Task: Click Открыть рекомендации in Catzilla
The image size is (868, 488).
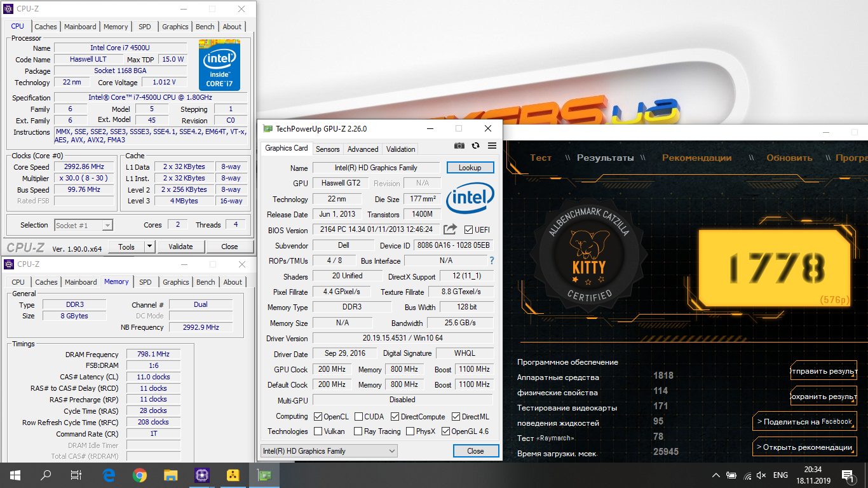Action: point(804,447)
